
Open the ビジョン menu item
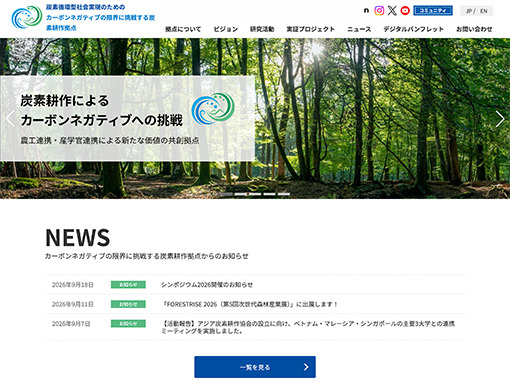point(226,29)
